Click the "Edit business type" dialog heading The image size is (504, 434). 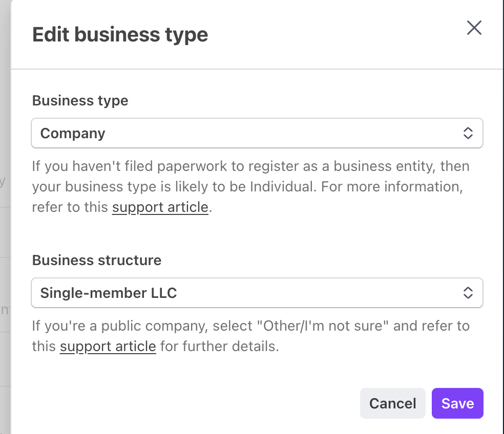click(x=120, y=35)
